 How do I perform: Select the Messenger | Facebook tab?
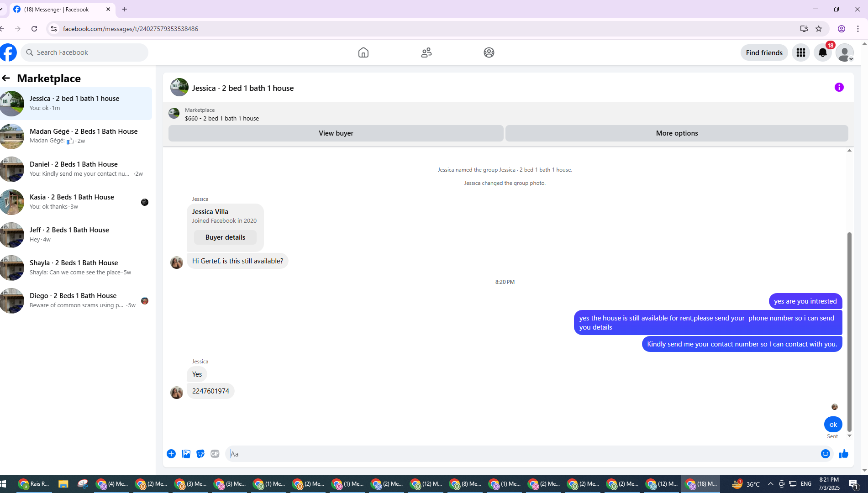pos(62,9)
